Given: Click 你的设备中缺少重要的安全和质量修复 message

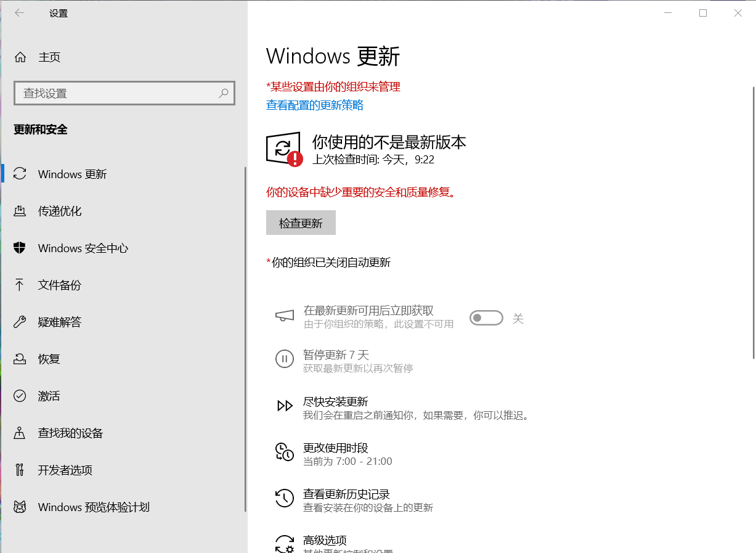Looking at the screenshot, I should pos(362,192).
